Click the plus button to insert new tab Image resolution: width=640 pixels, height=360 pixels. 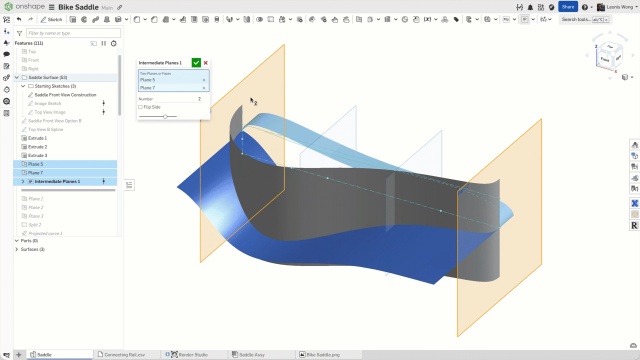18,355
